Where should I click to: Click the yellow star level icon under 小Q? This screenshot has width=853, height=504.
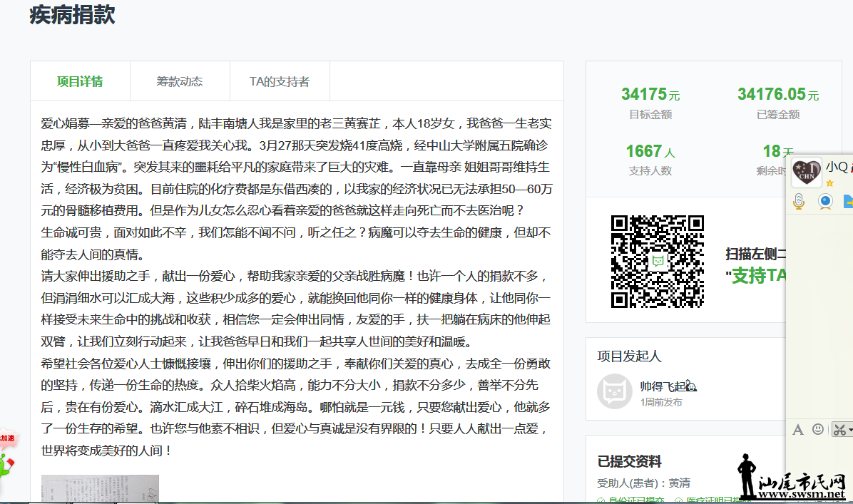829,183
